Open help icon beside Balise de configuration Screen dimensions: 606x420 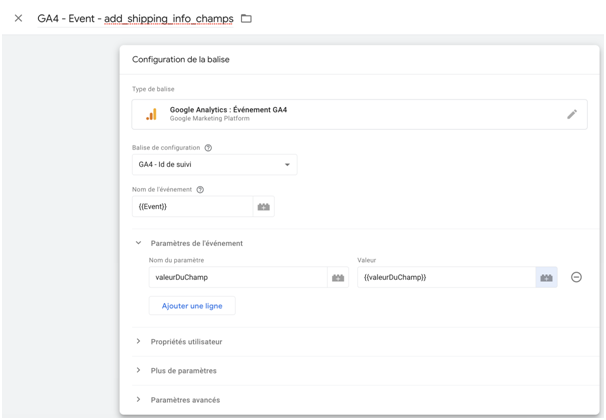click(x=208, y=148)
